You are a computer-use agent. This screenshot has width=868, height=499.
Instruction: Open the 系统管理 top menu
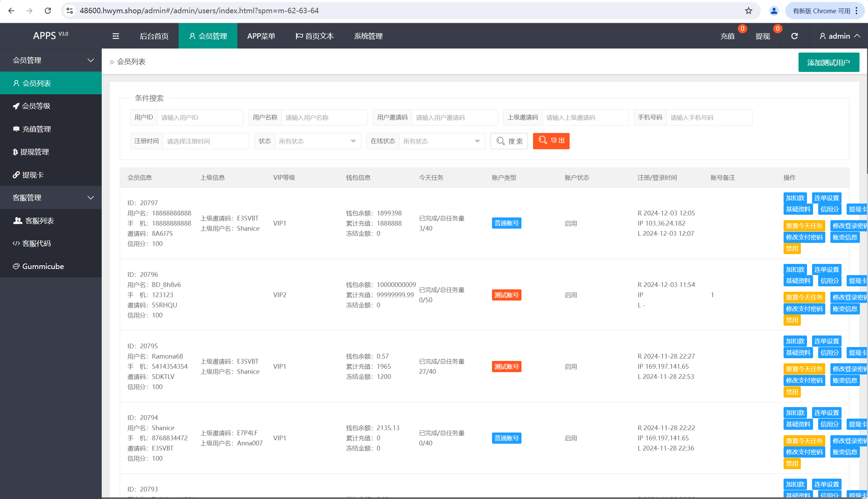tap(368, 36)
